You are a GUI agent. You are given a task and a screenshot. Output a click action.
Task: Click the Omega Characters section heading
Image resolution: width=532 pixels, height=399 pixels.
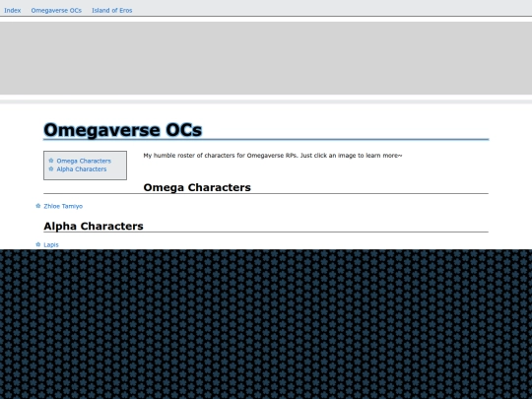coord(197,187)
